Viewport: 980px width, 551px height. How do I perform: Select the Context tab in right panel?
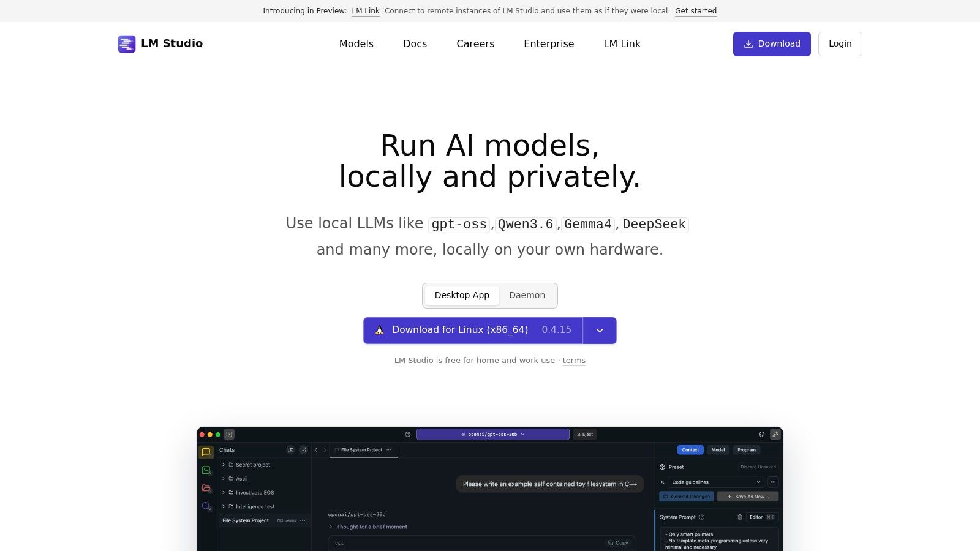click(690, 450)
